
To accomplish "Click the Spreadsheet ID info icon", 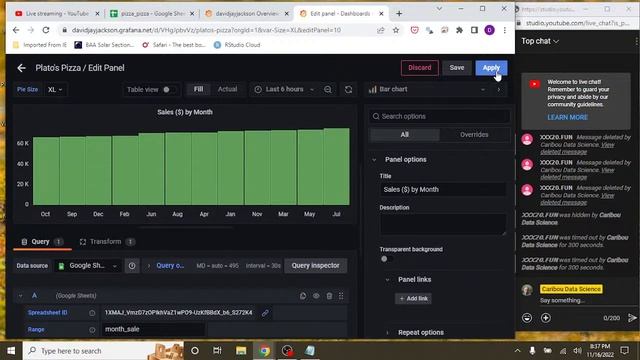I will coord(92,313).
